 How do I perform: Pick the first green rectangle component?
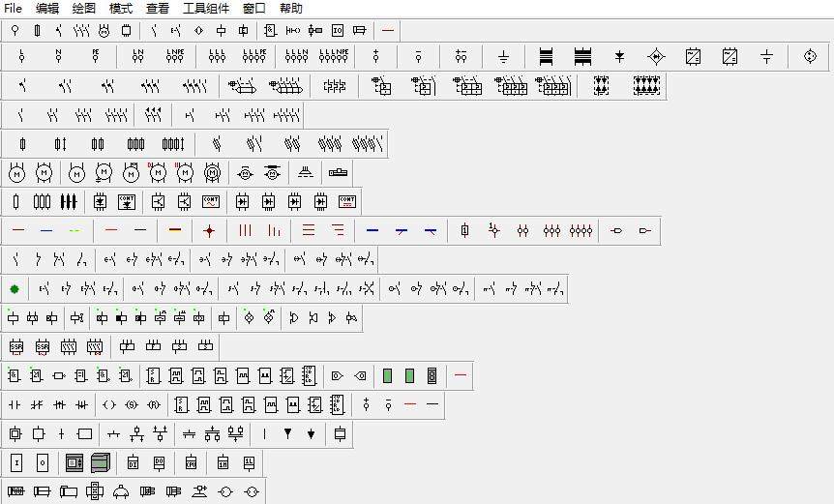click(x=387, y=375)
